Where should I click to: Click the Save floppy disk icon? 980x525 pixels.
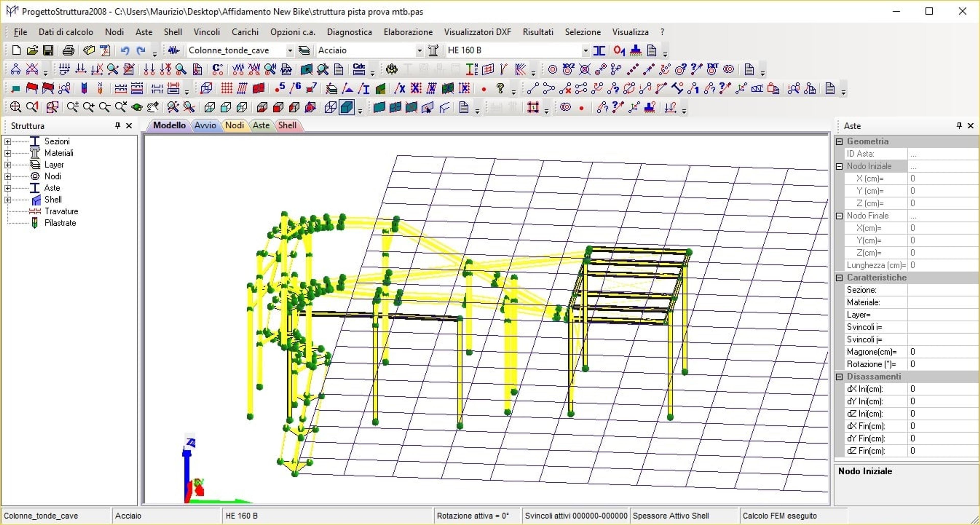point(48,50)
